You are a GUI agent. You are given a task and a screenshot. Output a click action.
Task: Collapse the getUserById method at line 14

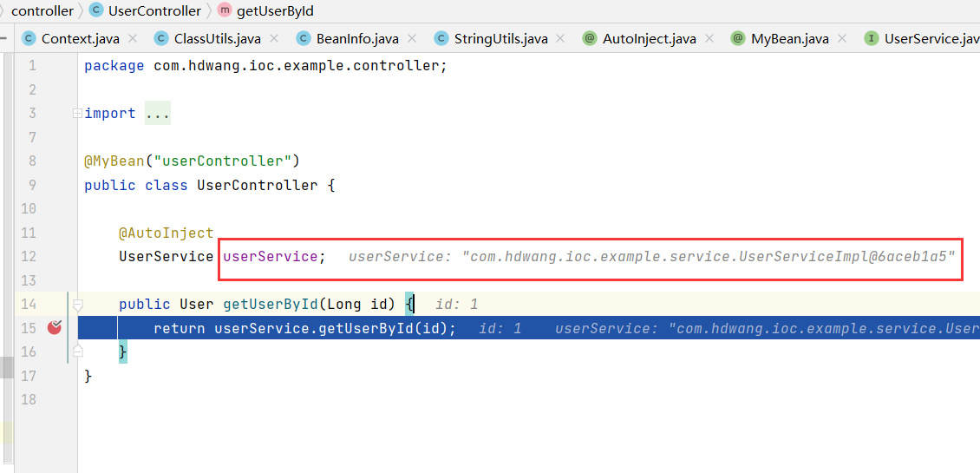point(77,305)
